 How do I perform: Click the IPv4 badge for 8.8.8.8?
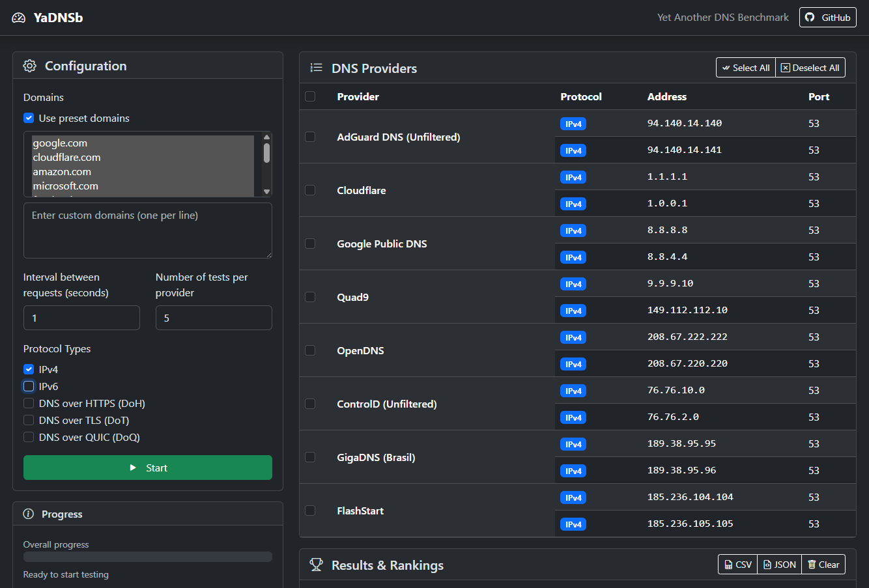click(x=573, y=231)
